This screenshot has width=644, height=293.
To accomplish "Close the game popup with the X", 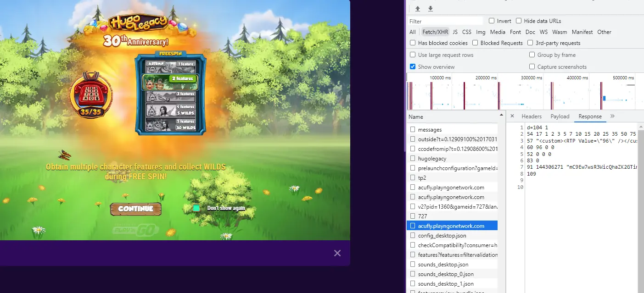I will pyautogui.click(x=337, y=253).
